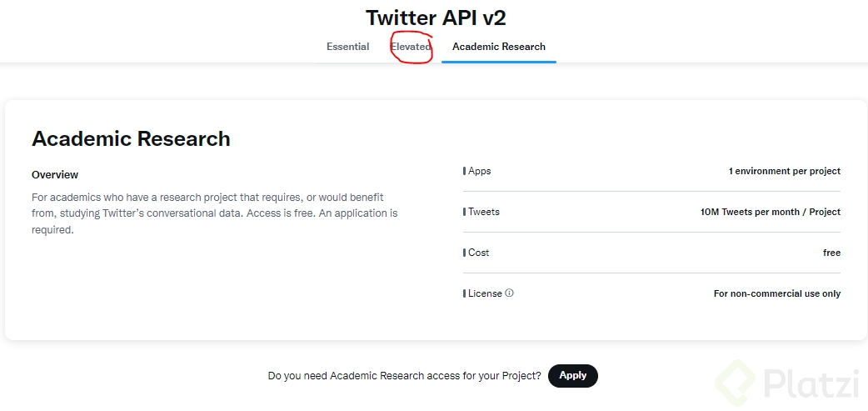Click the Cost row label

478,253
